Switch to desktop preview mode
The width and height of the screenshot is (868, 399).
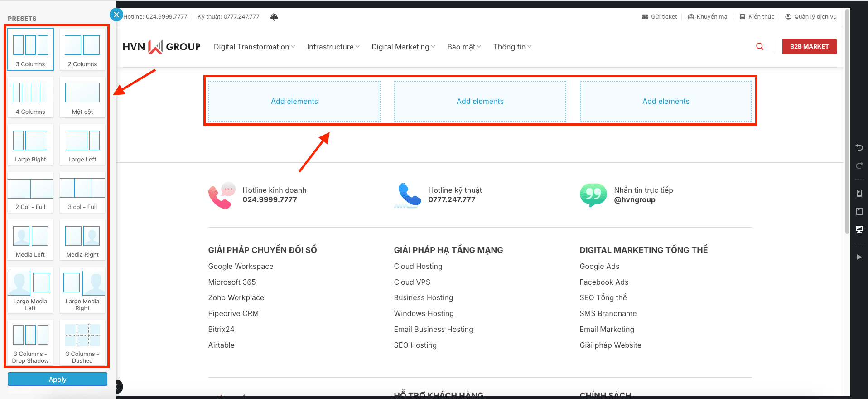(x=859, y=229)
